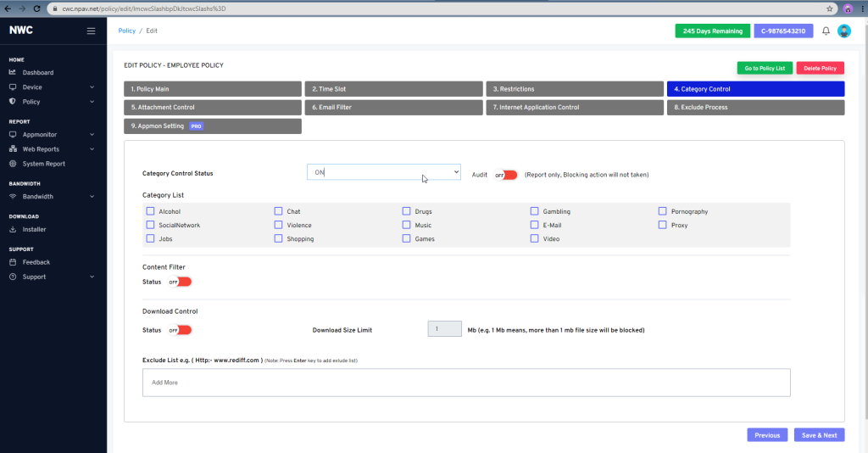Click the red Delete Policy button
This screenshot has height=453, width=868.
coord(820,68)
